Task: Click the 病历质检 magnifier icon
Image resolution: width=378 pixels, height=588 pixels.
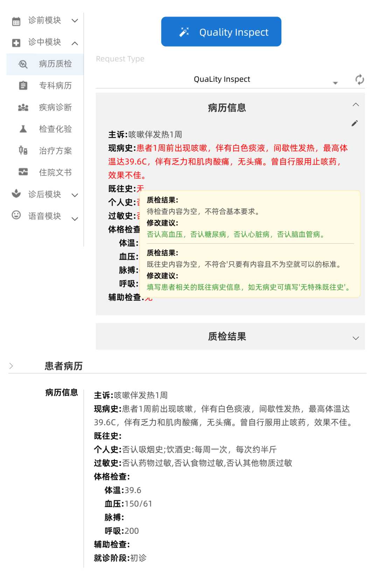Action: point(23,64)
